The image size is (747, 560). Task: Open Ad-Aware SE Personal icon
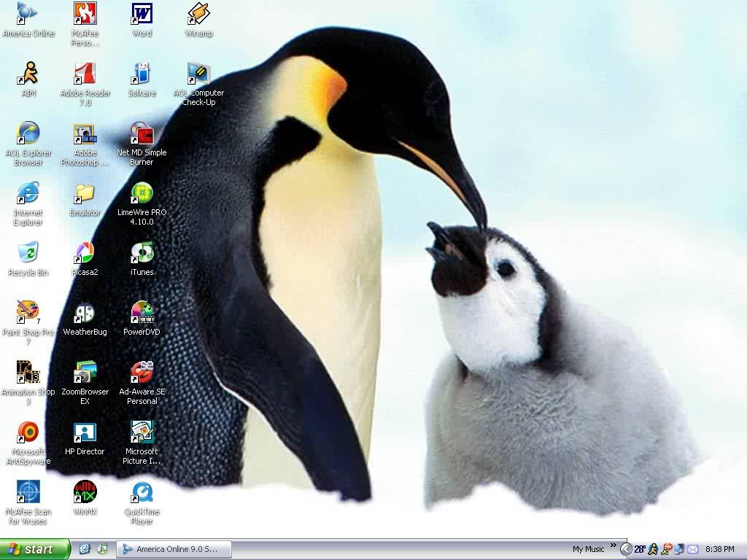[142, 373]
